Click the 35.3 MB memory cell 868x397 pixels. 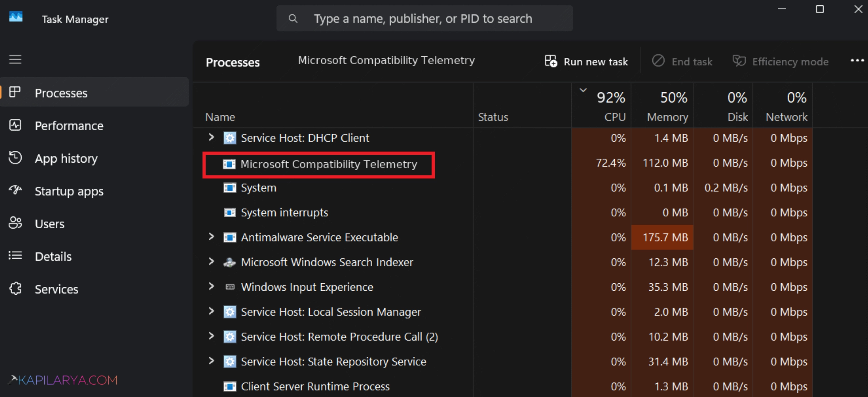pos(662,287)
